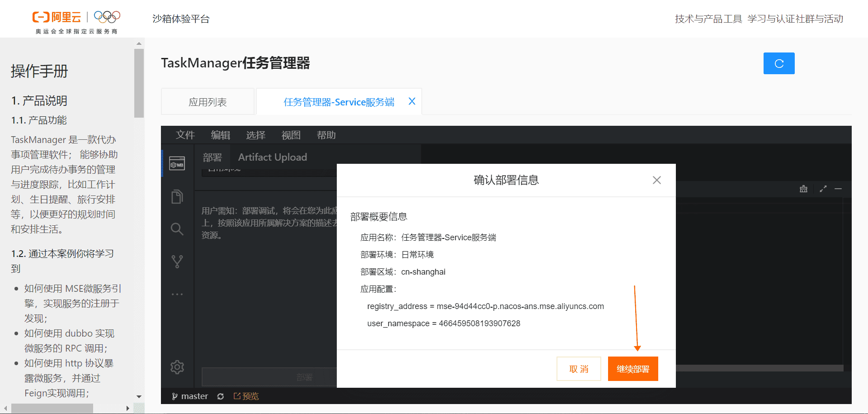Open the 预览 preview link in status bar
The height and width of the screenshot is (414, 868).
(246, 396)
